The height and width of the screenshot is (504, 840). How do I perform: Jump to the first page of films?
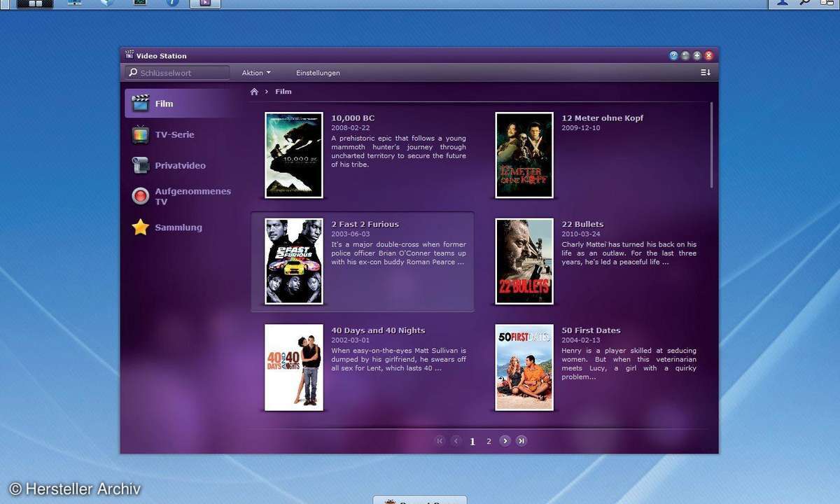coord(440,440)
